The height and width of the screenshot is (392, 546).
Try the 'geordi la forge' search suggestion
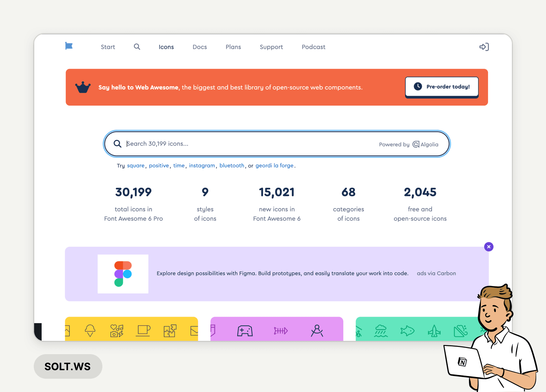coord(274,166)
